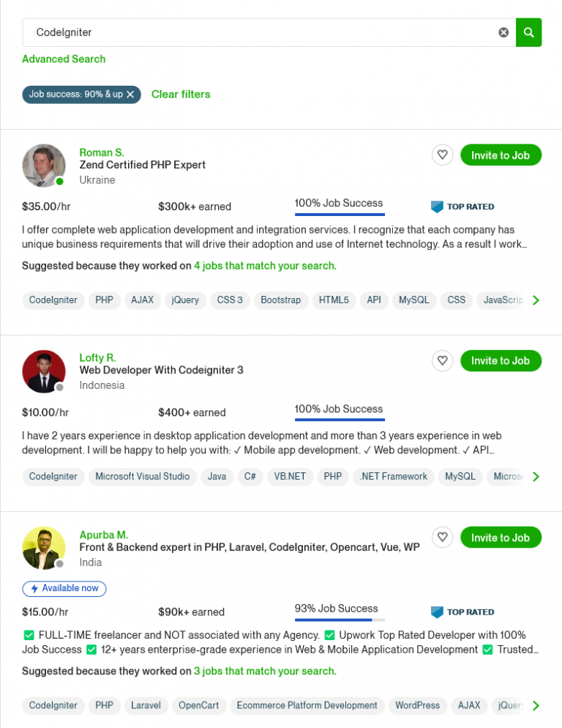Click the Bootstrap skill tag

pyautogui.click(x=280, y=300)
